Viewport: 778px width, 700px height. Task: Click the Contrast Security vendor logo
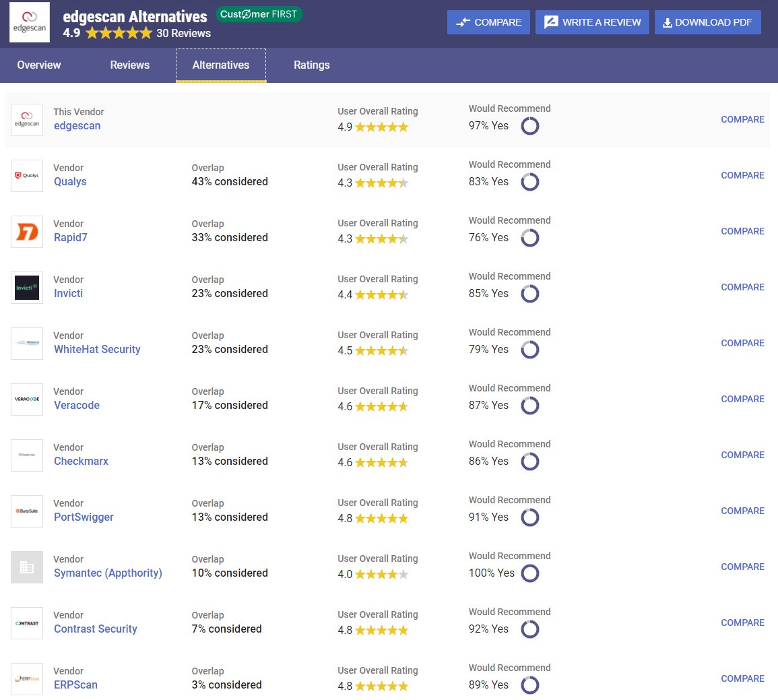27,623
